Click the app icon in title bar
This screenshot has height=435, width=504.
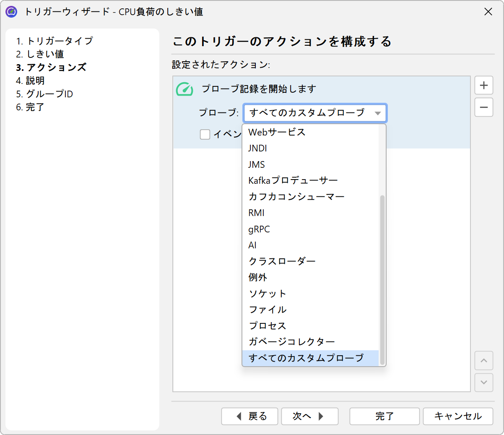click(11, 12)
